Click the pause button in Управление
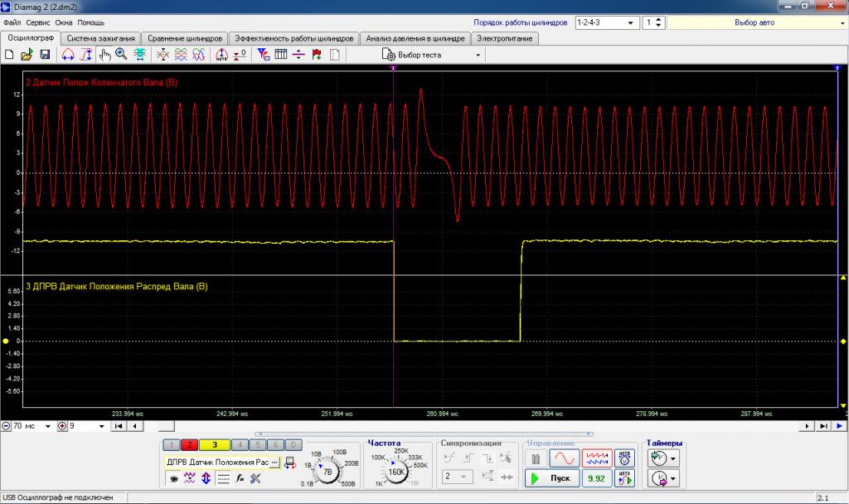 click(x=536, y=459)
